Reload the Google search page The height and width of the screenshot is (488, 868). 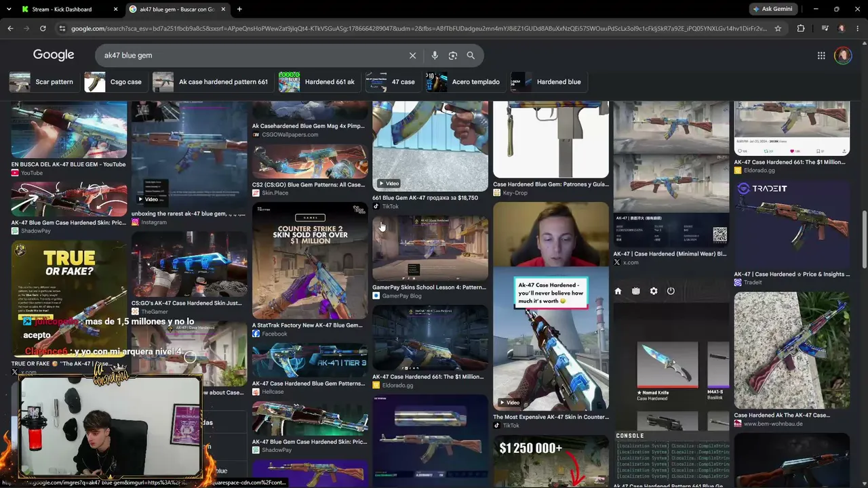[x=43, y=28]
